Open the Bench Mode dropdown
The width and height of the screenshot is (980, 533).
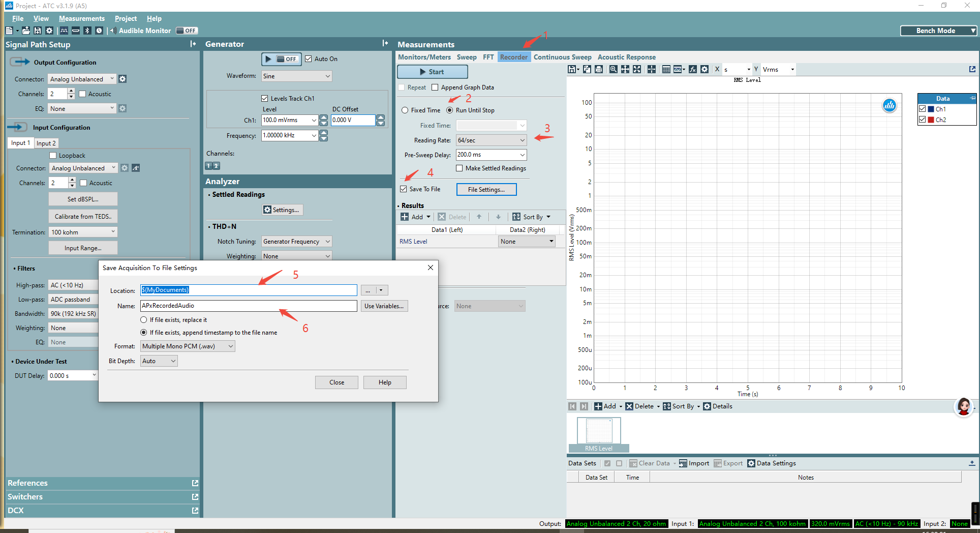point(939,31)
